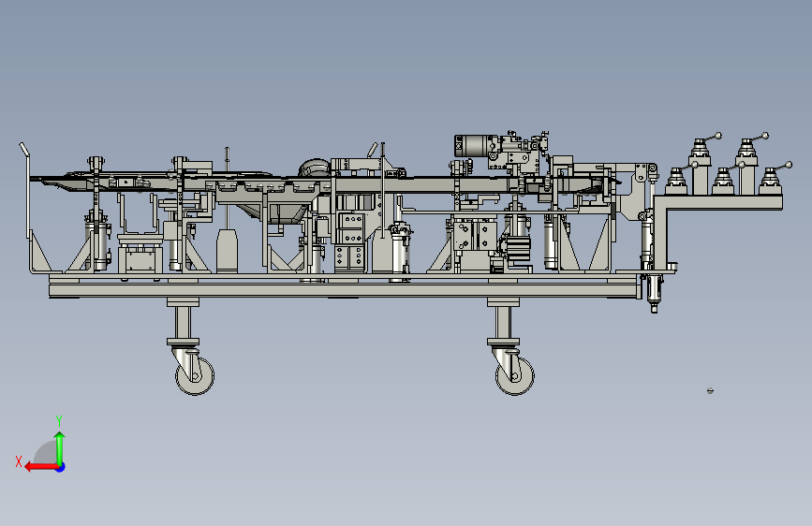Image resolution: width=812 pixels, height=526 pixels.
Task: Click the red X axis arrow of triad
Action: 40,467
